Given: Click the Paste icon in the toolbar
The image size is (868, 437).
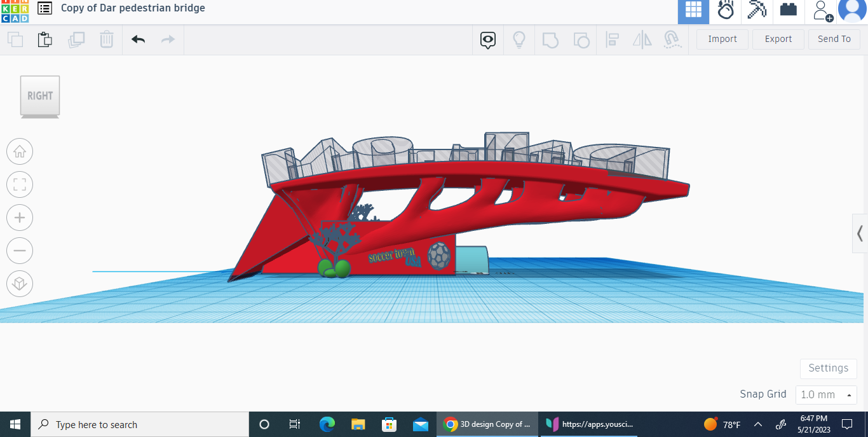Looking at the screenshot, I should pos(44,39).
